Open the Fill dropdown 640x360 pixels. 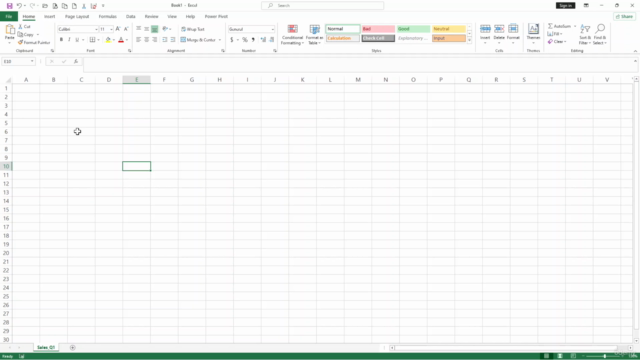pyautogui.click(x=555, y=34)
